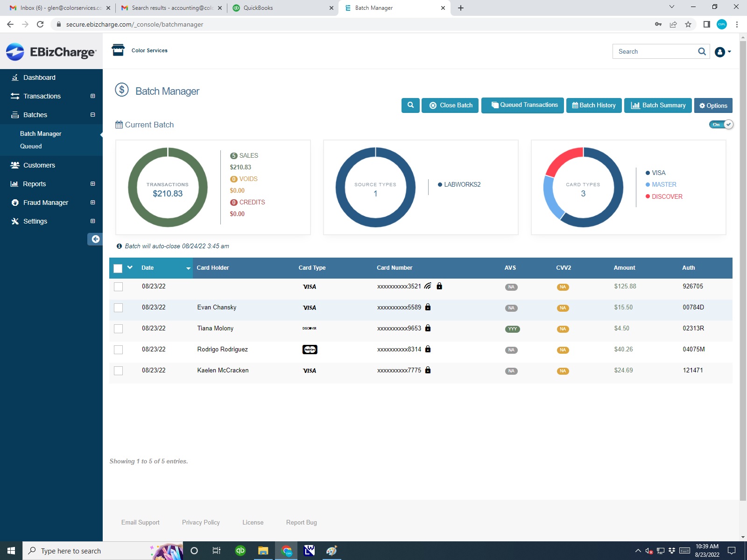Click the lock icon beside card ending 5589
Screen dimensions: 747x560
pyautogui.click(x=428, y=307)
